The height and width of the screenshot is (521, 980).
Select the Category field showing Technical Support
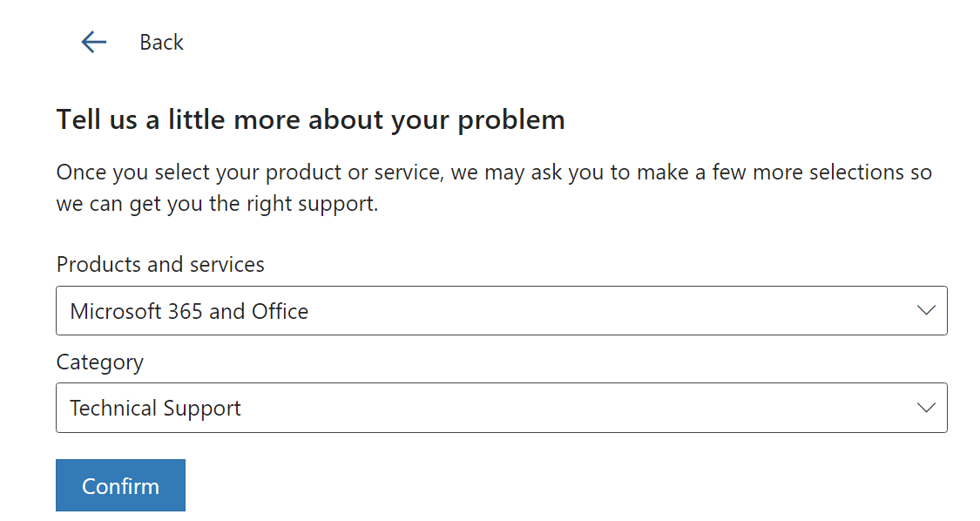pos(501,407)
